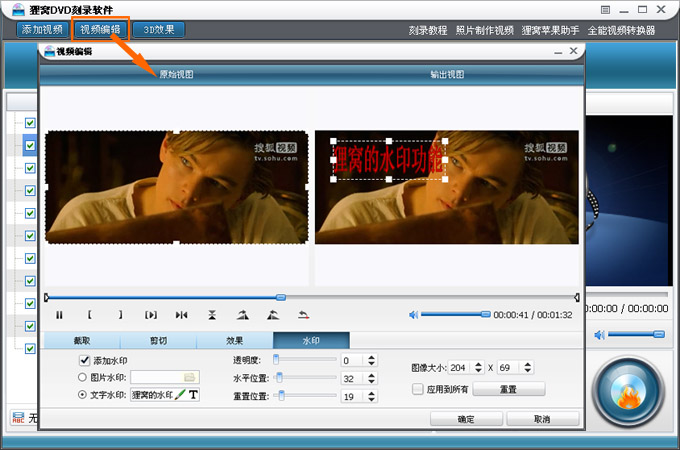Decrease image width 204 with the down arrow
This screenshot has width=680, height=450.
pyautogui.click(x=478, y=370)
